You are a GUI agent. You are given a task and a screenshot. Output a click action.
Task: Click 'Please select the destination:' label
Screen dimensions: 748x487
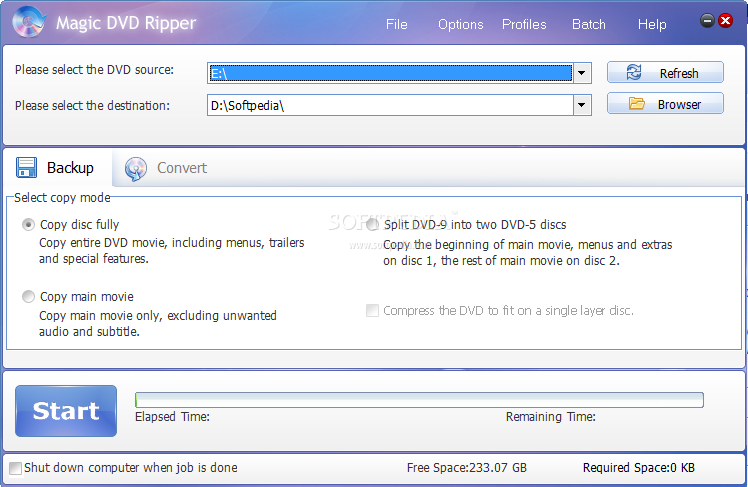(x=92, y=105)
